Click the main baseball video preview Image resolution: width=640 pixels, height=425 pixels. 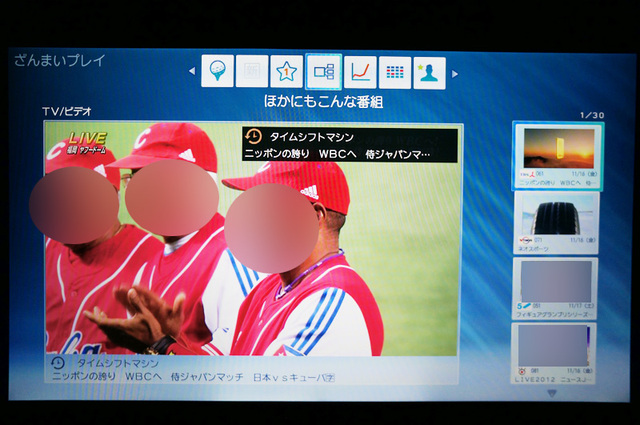tap(253, 239)
